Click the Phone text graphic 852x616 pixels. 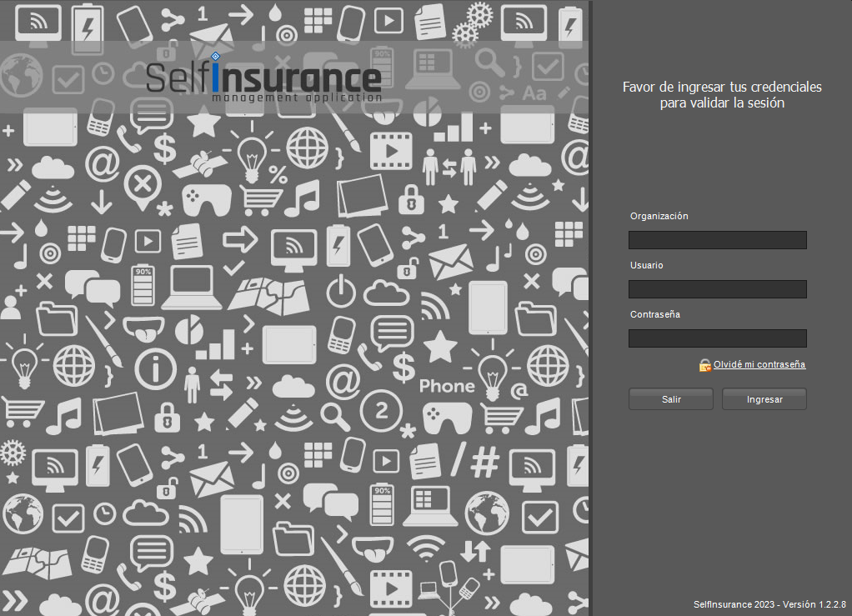pyautogui.click(x=447, y=386)
